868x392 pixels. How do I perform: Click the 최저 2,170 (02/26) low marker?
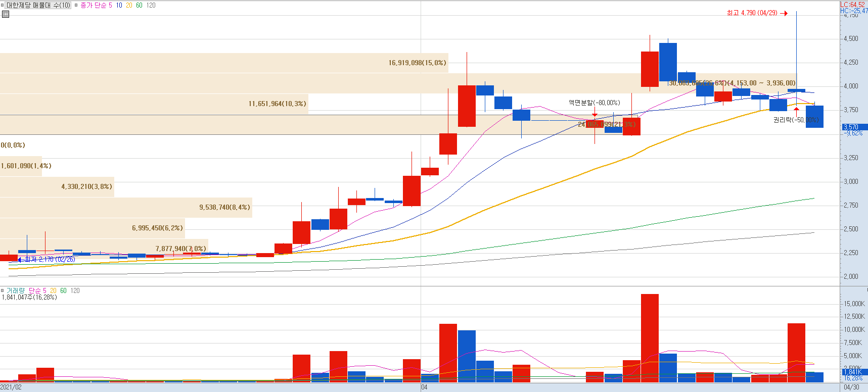(x=47, y=259)
